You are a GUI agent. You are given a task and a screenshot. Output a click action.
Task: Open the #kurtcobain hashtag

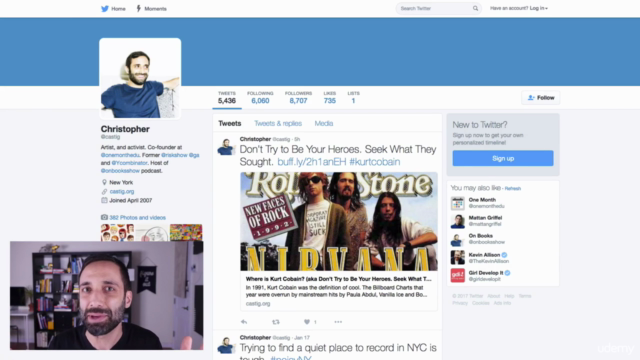375,162
